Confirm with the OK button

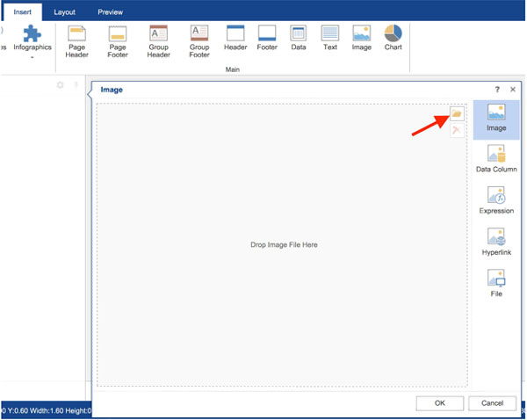pos(440,403)
